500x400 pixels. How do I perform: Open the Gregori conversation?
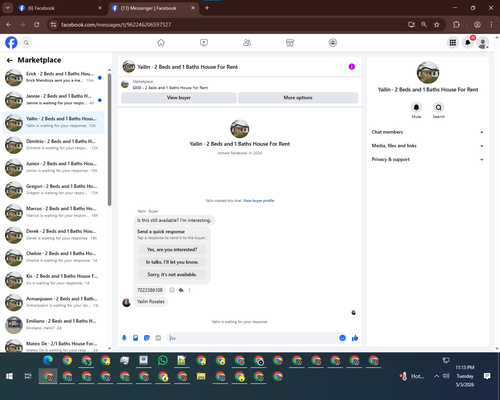click(x=54, y=190)
